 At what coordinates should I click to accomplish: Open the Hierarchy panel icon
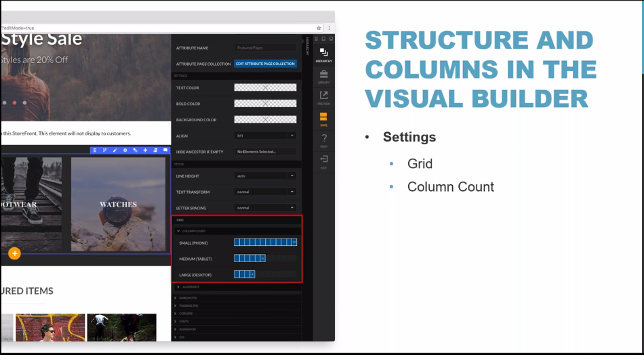click(323, 55)
